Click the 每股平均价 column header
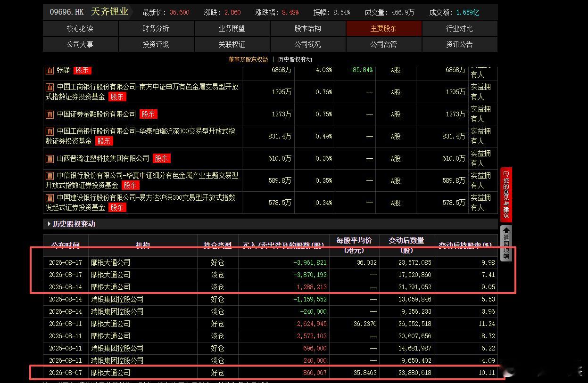This screenshot has height=383, width=588. coord(354,245)
